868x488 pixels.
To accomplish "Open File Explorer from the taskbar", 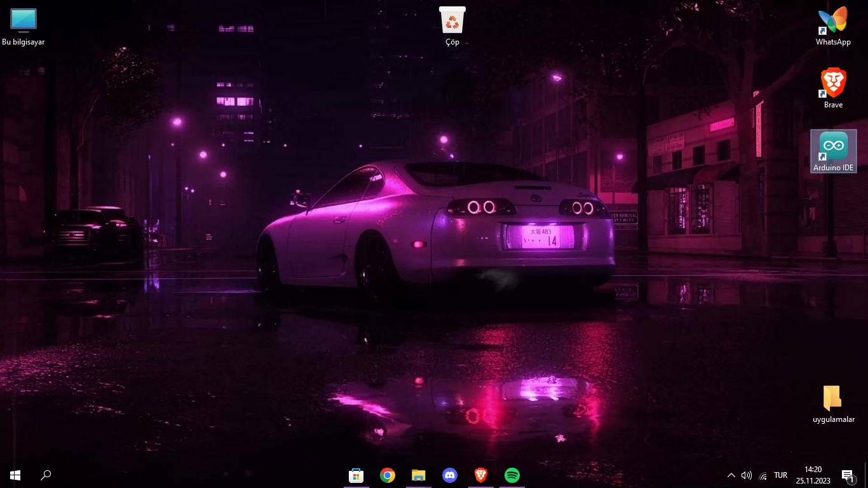I will click(x=418, y=475).
